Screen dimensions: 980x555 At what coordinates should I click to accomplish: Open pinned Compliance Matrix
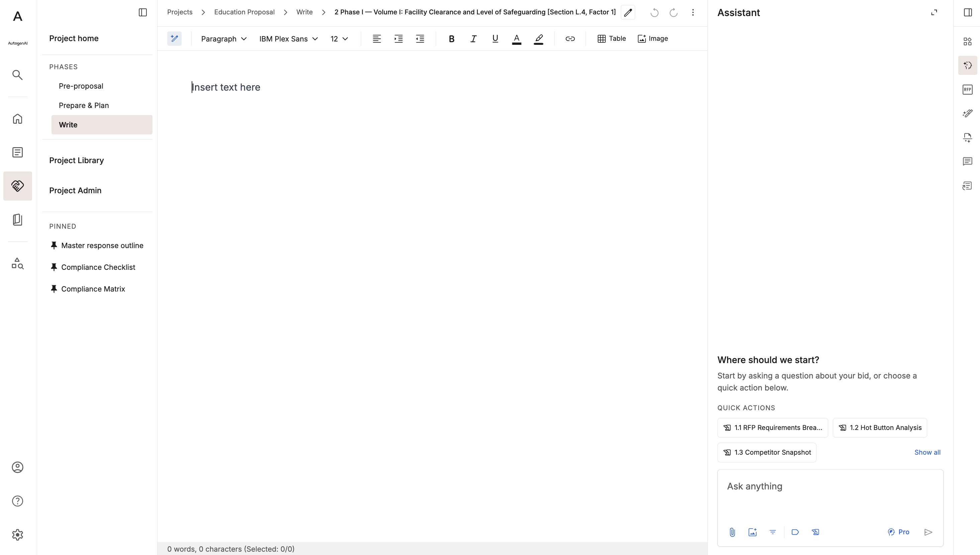88,289
